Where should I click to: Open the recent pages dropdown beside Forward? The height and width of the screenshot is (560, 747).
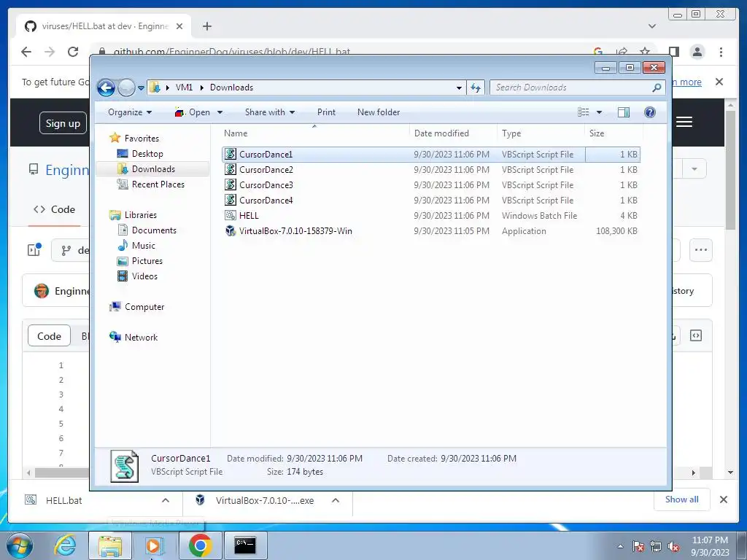[x=141, y=88]
